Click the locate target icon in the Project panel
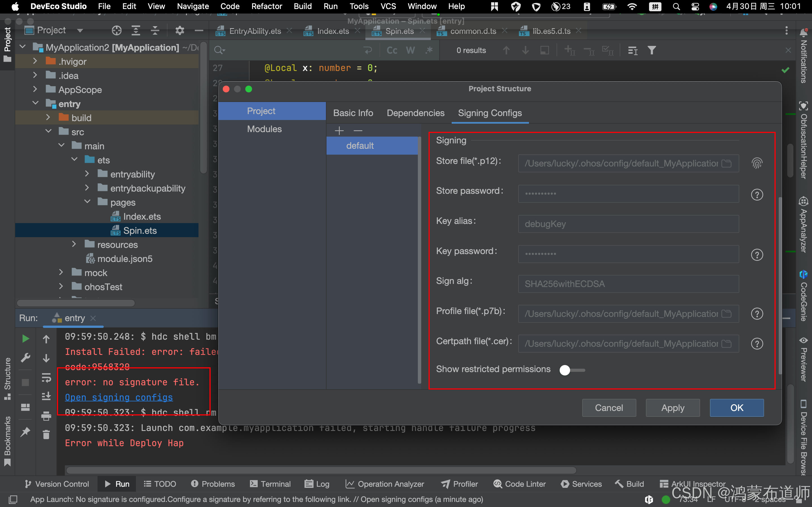The image size is (812, 507). coord(116,30)
